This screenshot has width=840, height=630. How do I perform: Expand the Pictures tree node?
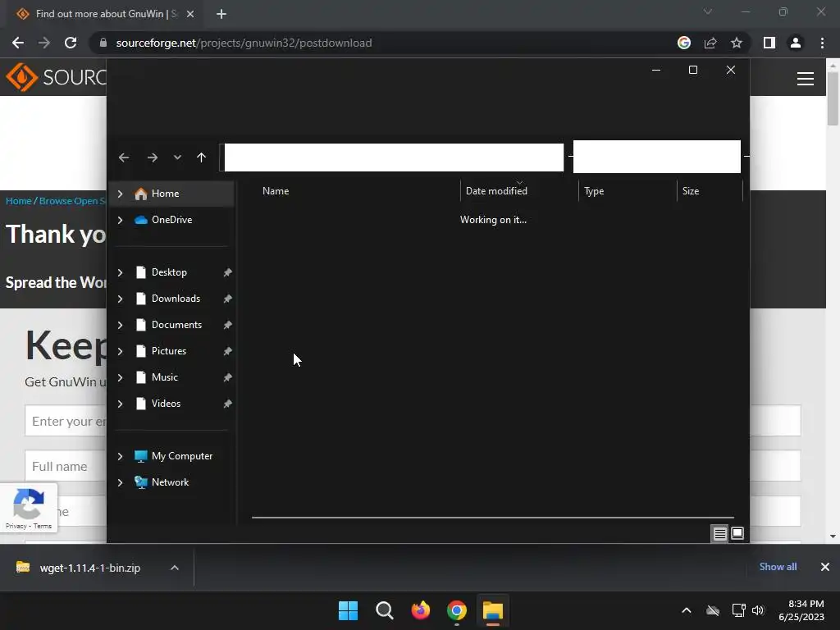(120, 351)
